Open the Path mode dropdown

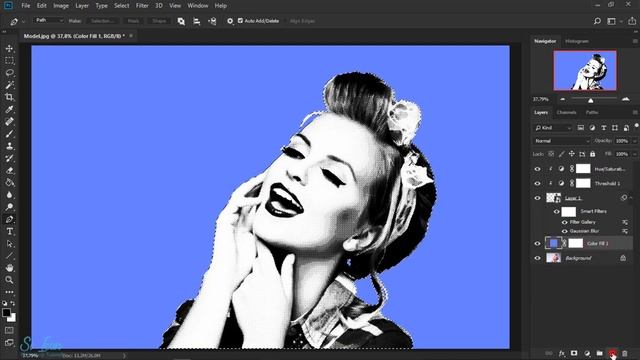pos(48,20)
